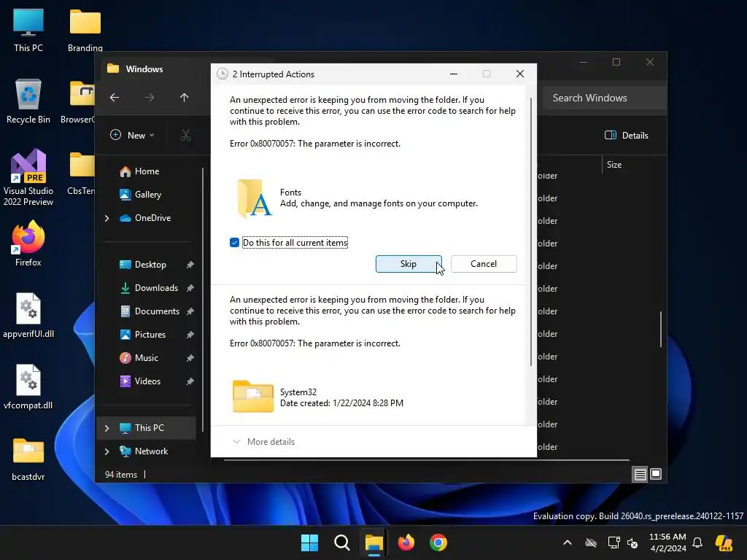747x560 pixels.
Task: Select This PC in the sidebar
Action: (146, 427)
